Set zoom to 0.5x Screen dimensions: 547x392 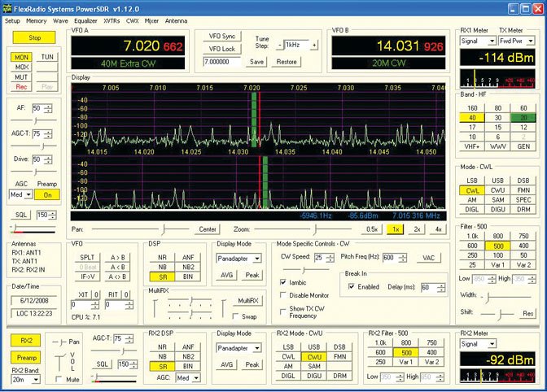tap(372, 229)
